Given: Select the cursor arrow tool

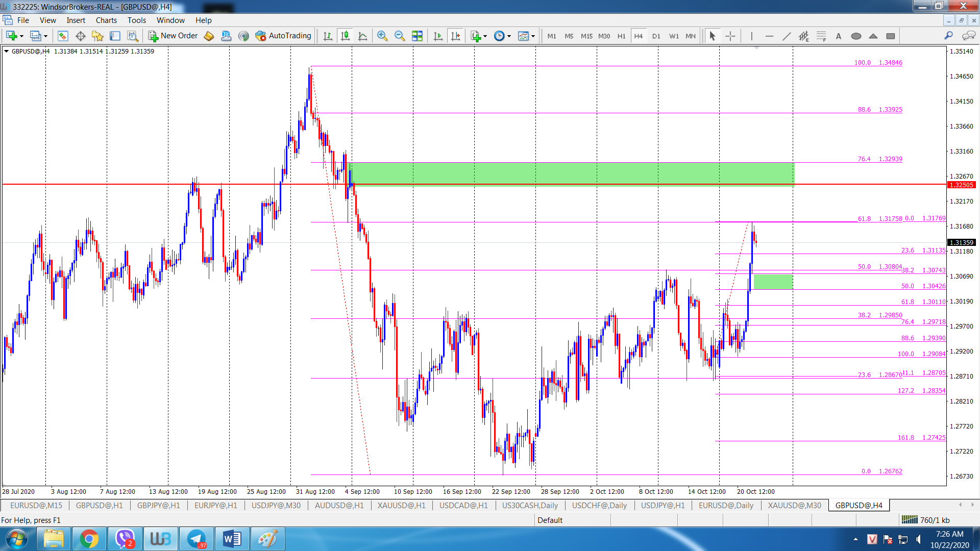Looking at the screenshot, I should [713, 36].
